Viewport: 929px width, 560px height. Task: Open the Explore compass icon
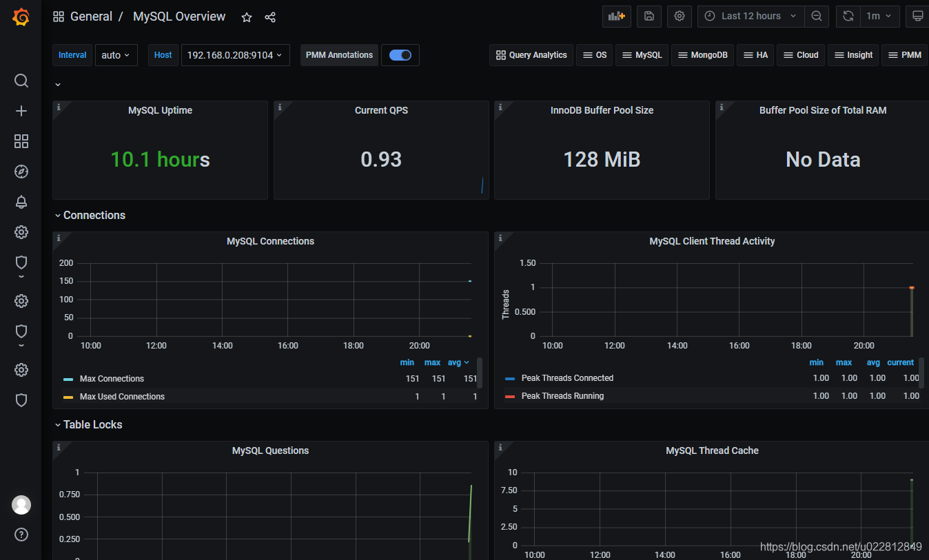pos(21,172)
